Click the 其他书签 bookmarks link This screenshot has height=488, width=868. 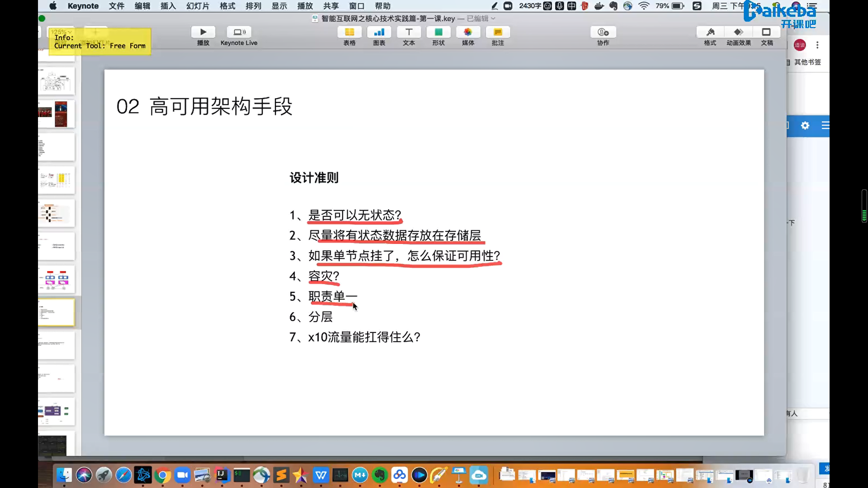[807, 62]
